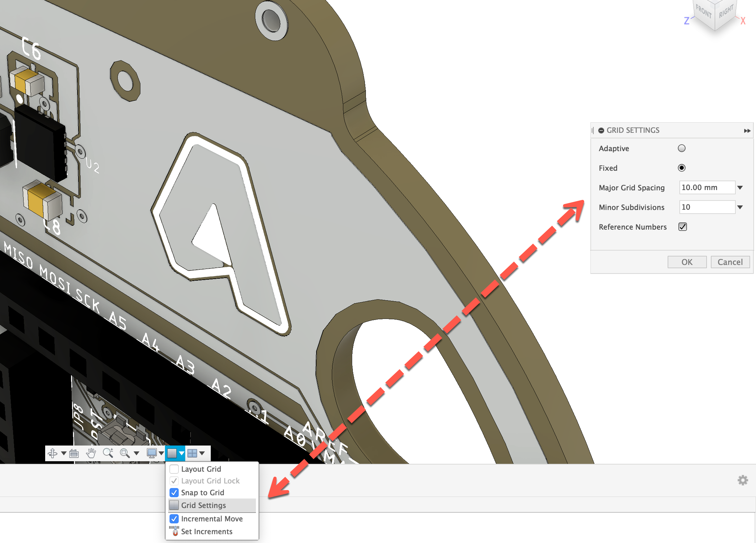Disable Snap to Grid

pos(174,493)
